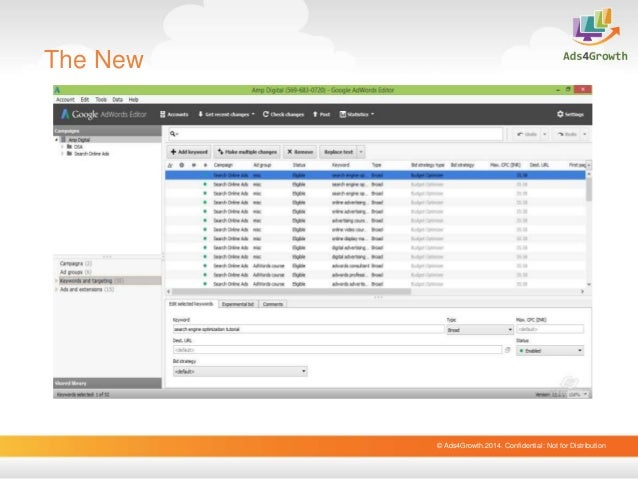Click the Max. CPC (INR) input field
638x479 pixels.
click(550, 329)
